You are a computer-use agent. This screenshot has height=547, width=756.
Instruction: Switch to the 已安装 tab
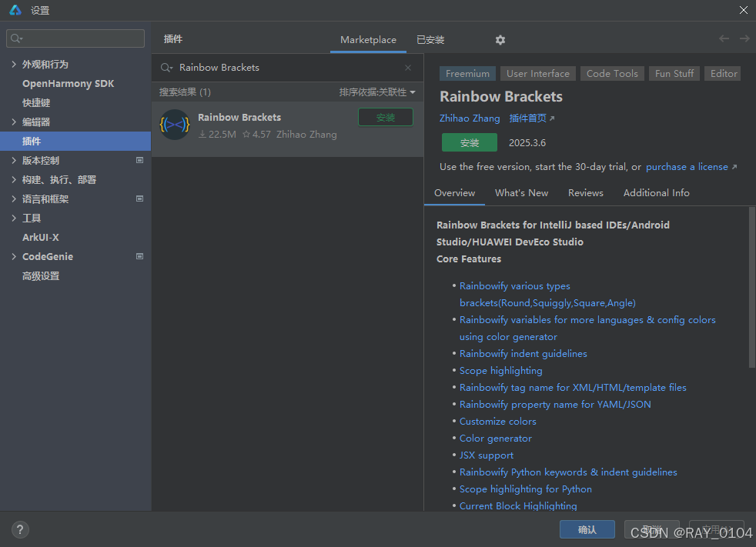point(430,40)
